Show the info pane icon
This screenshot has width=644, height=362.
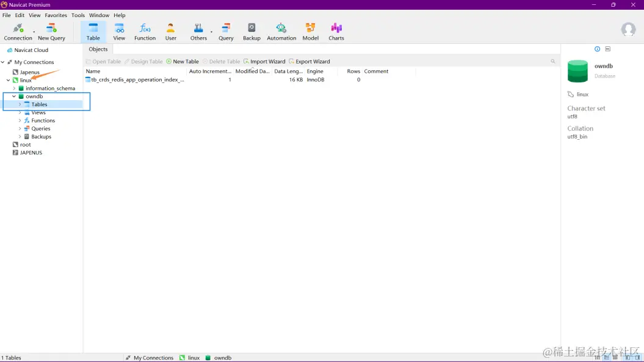pos(597,49)
